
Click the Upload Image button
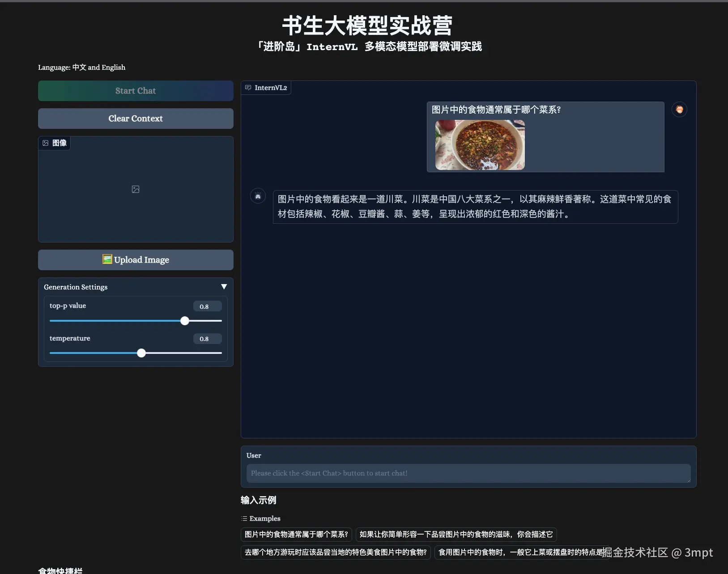[x=136, y=260]
